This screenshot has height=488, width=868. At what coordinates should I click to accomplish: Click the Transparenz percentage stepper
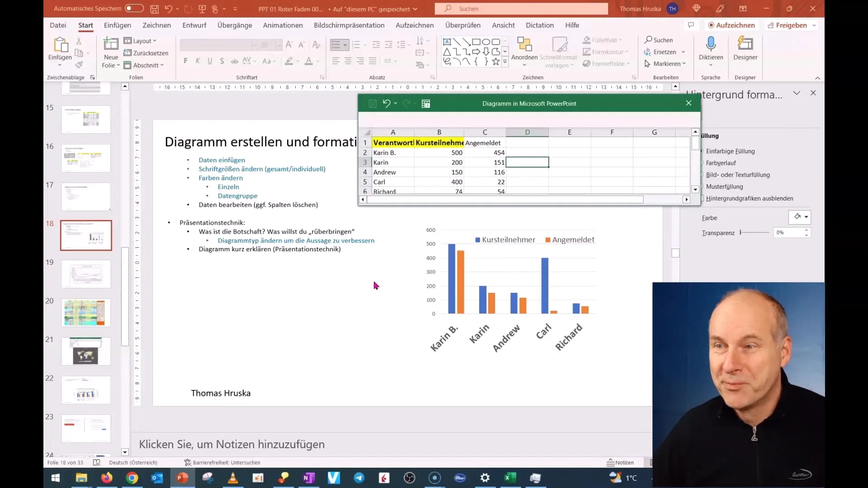[806, 232]
